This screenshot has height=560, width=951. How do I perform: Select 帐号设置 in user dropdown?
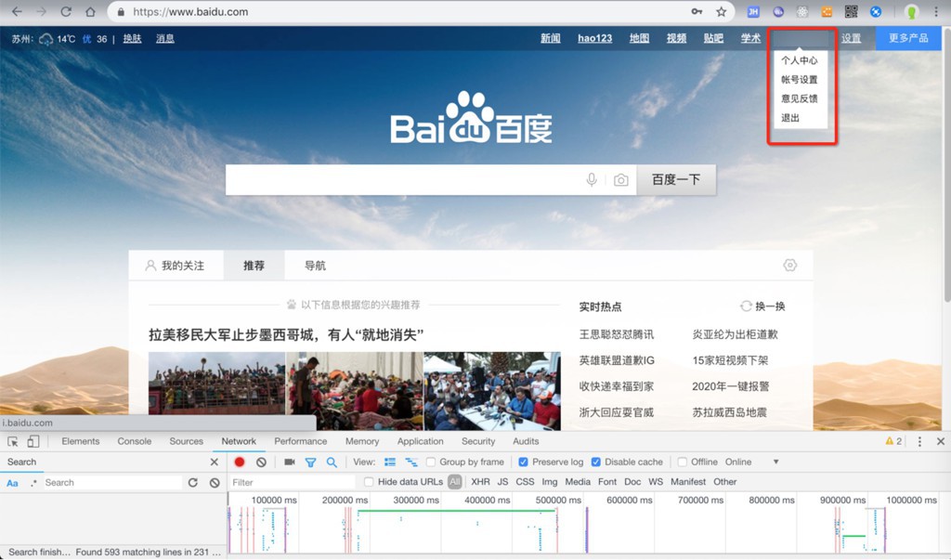pyautogui.click(x=800, y=80)
